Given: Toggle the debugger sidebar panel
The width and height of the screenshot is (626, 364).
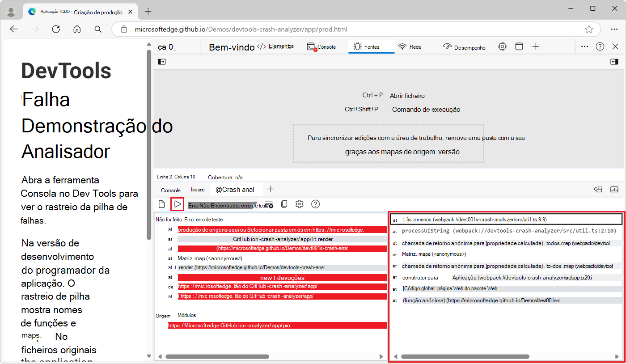Looking at the screenshot, I should (614, 62).
